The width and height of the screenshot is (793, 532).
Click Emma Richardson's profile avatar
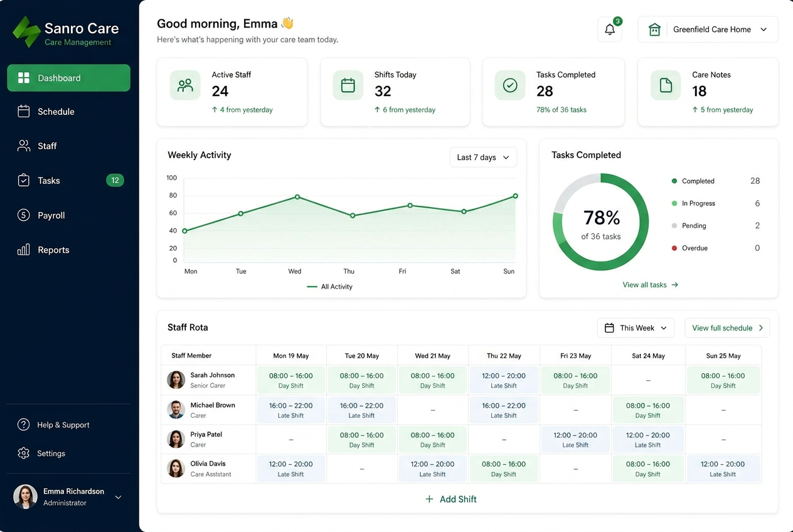pos(26,497)
